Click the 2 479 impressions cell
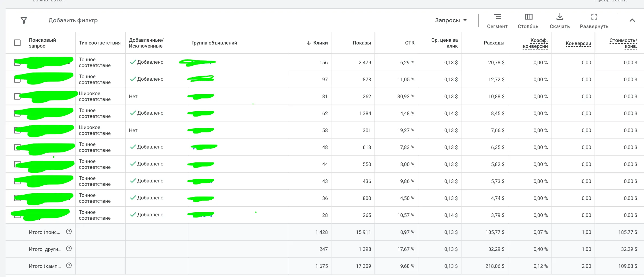 click(365, 63)
